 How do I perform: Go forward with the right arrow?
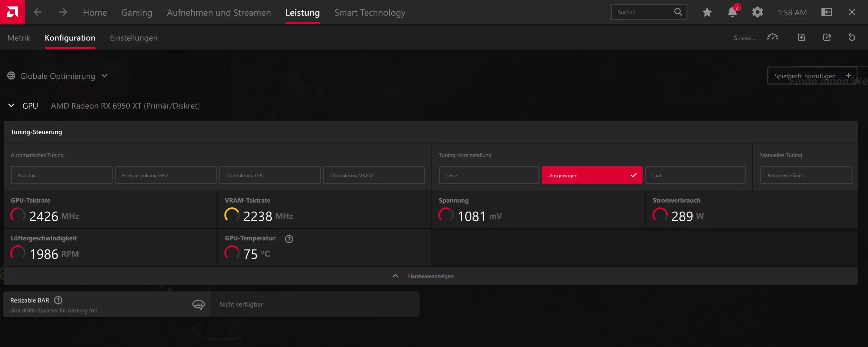point(63,13)
